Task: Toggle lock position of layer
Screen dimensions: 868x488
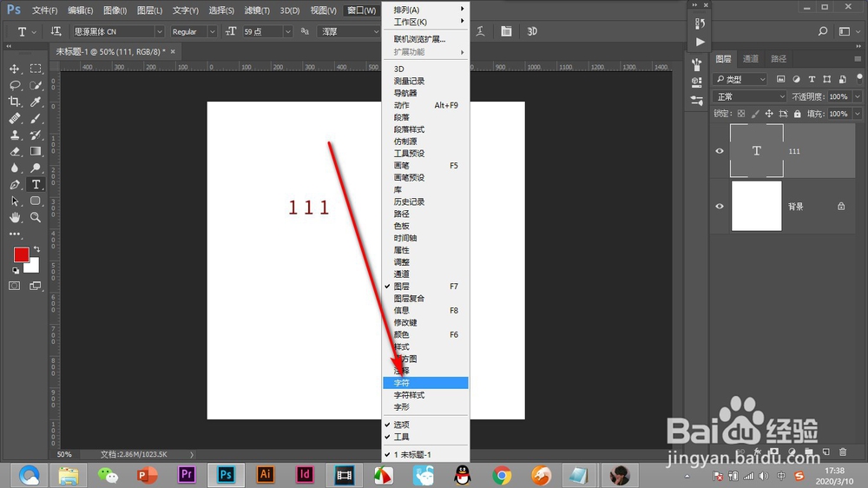Action: click(x=769, y=114)
